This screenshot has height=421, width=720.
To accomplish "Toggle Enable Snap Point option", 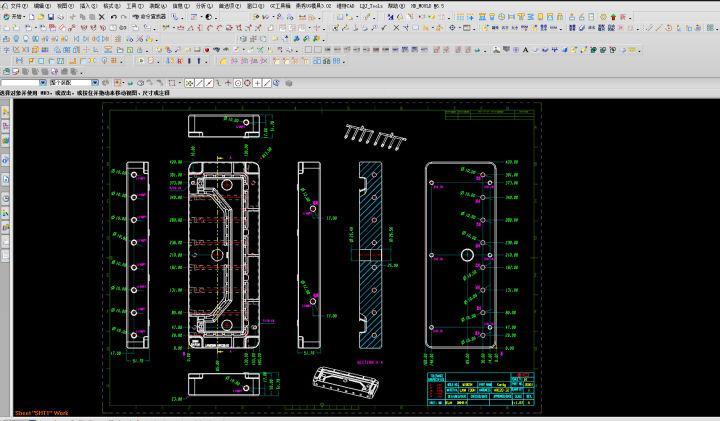I will (x=189, y=83).
